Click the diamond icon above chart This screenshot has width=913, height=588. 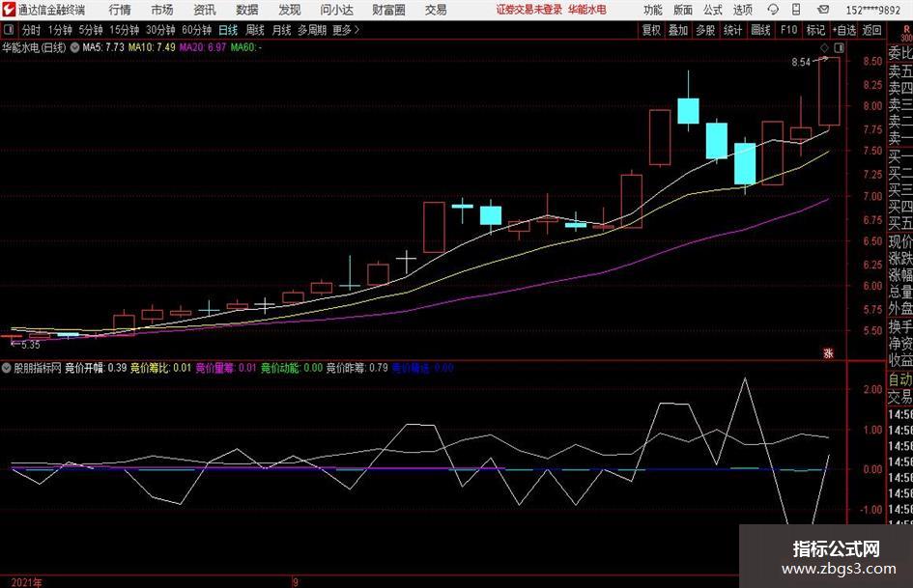point(824,47)
